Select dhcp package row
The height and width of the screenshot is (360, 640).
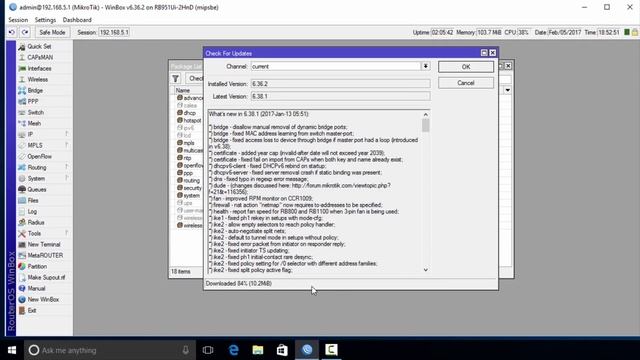[188, 113]
